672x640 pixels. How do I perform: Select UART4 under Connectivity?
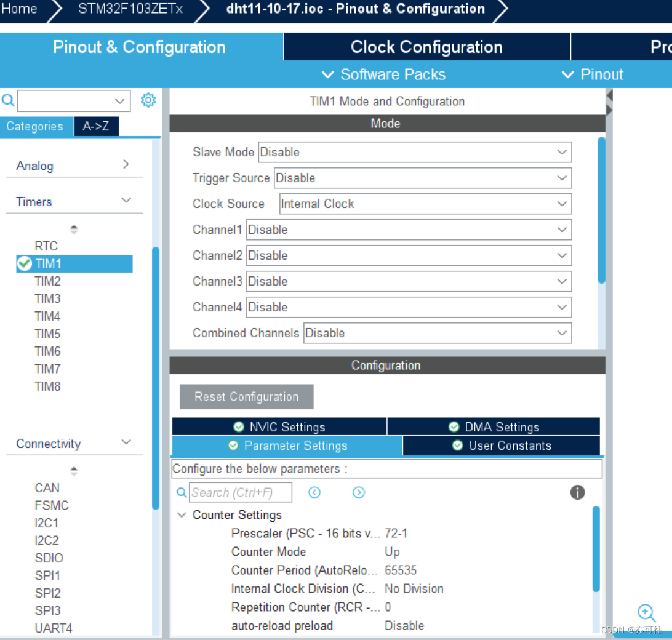(x=53, y=628)
